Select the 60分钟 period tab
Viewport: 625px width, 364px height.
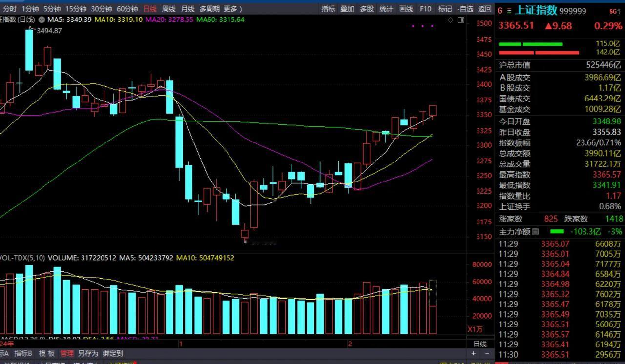127,9
